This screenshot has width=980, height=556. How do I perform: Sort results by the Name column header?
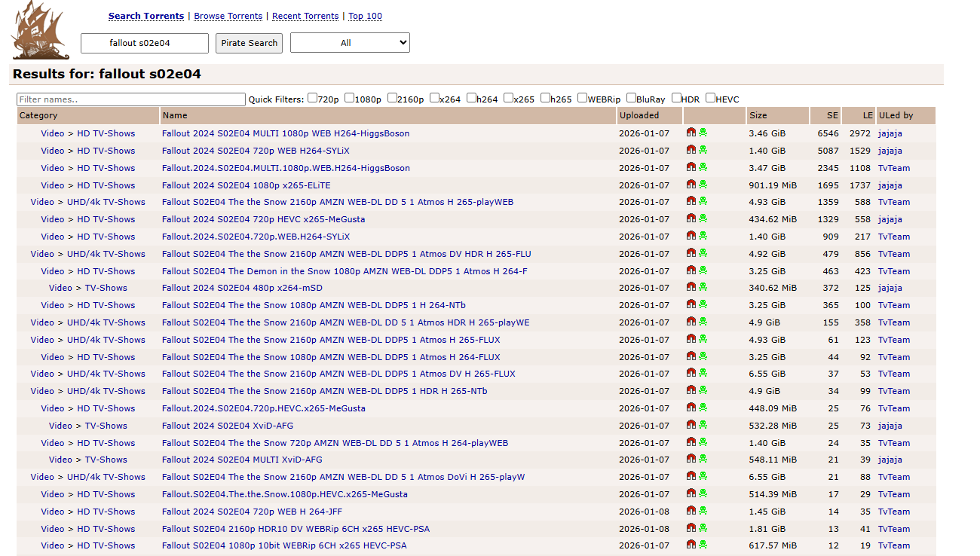(x=175, y=115)
